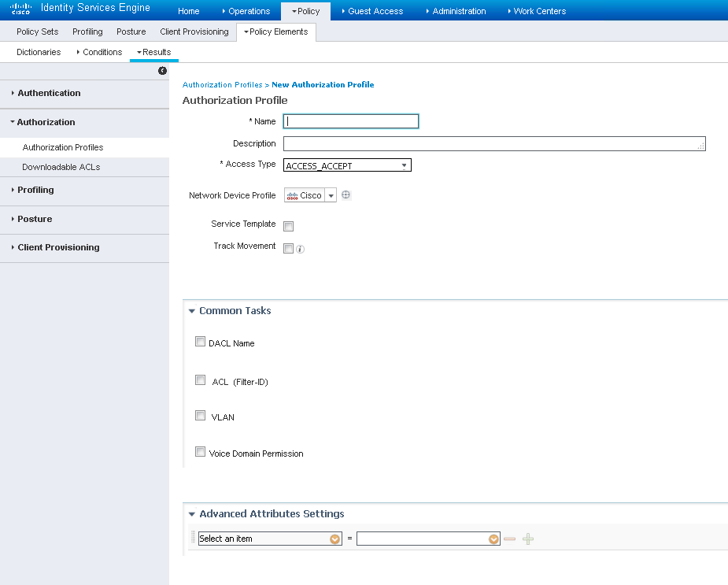This screenshot has width=728, height=585.
Task: Open the Operations menu
Action: pos(246,11)
